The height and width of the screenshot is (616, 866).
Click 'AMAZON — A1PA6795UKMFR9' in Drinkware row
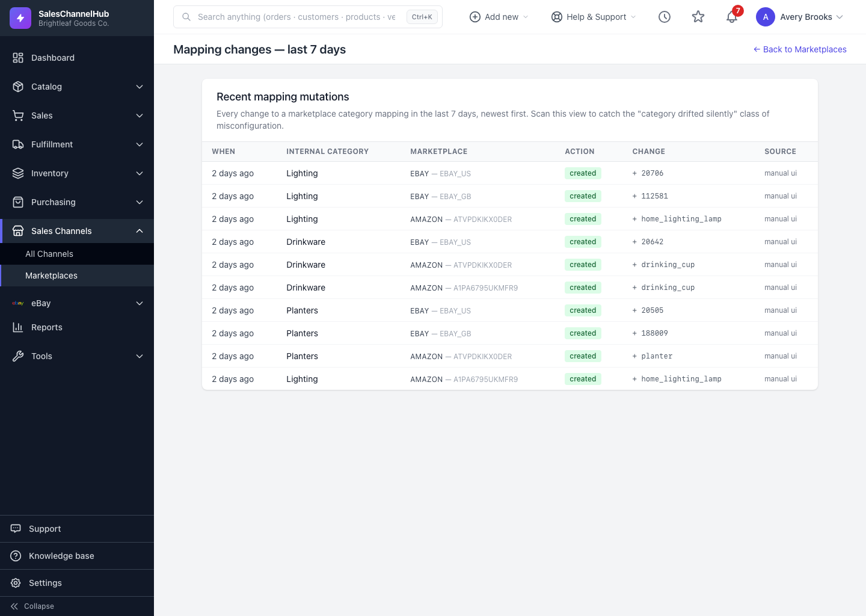pyautogui.click(x=464, y=288)
